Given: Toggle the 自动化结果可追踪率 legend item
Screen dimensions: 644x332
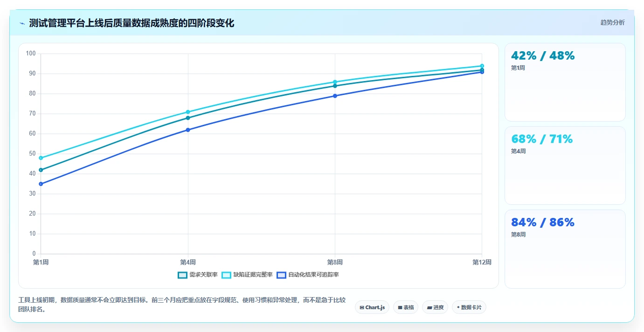Looking at the screenshot, I should (308, 275).
